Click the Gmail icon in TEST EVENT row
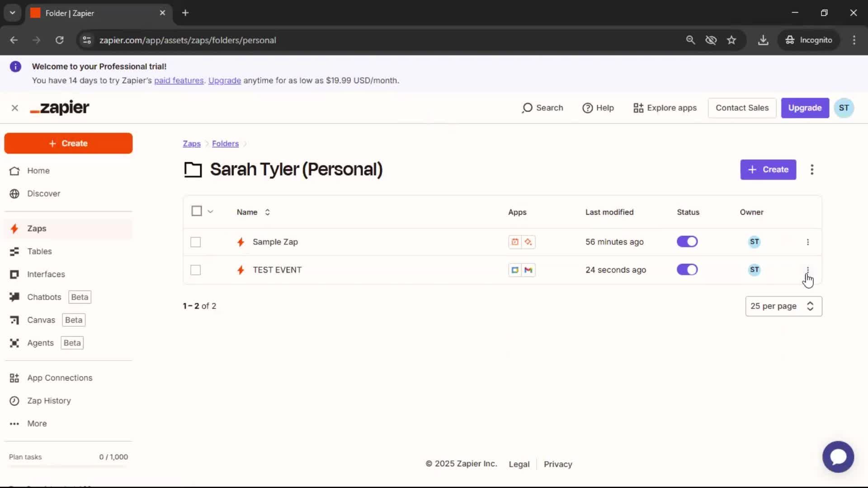Viewport: 868px width, 488px height. click(528, 270)
